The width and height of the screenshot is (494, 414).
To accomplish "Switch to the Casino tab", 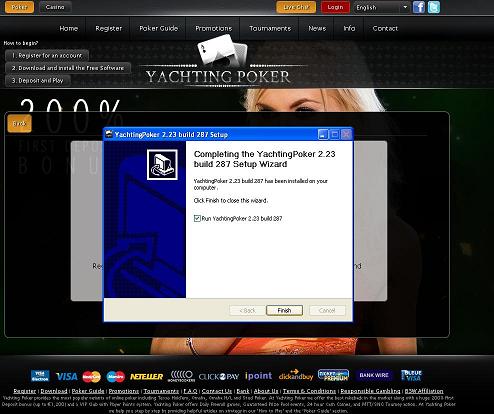I will tap(55, 7).
